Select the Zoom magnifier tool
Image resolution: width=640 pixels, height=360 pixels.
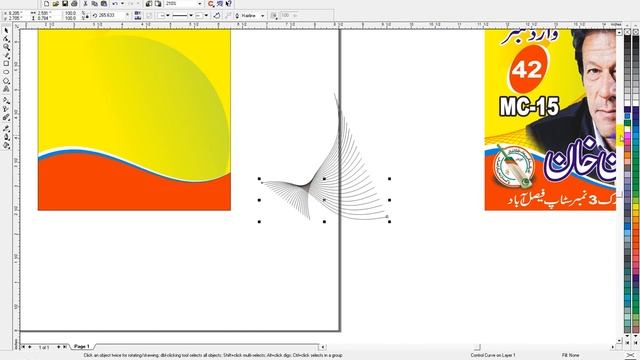click(6, 47)
